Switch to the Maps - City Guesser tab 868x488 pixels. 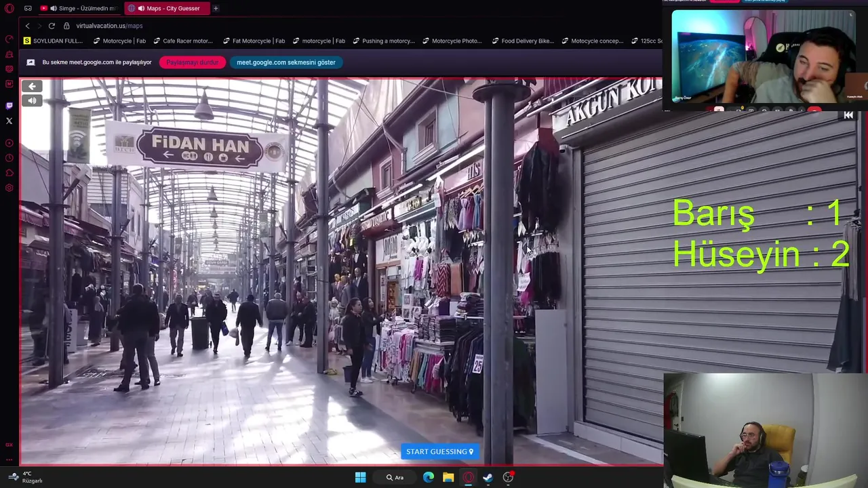click(x=167, y=8)
